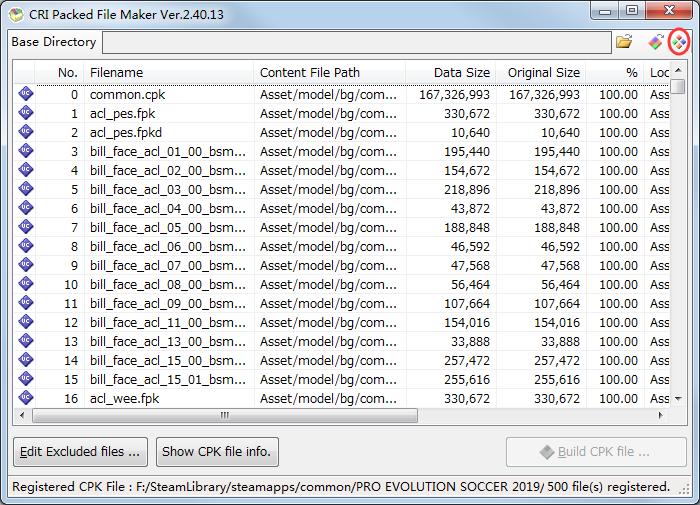
Task: Click the icon on row 5 bill_face_acl_03_00
Action: coord(26,189)
